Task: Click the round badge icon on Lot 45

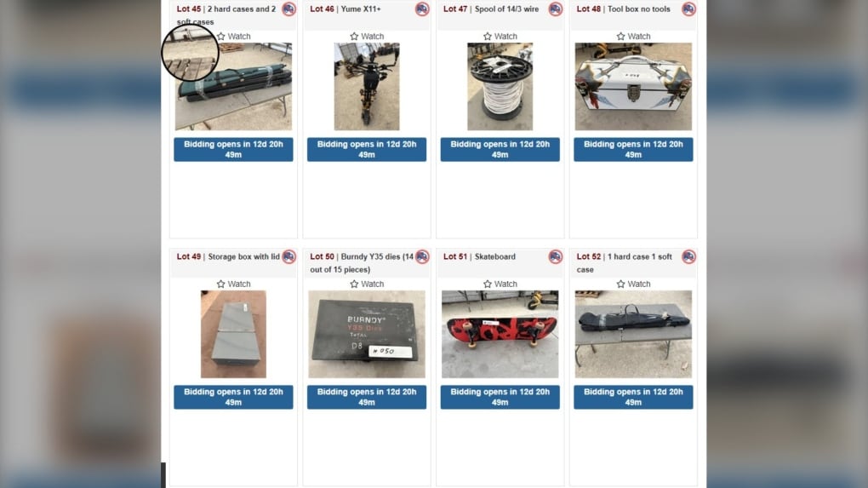Action: [x=289, y=9]
